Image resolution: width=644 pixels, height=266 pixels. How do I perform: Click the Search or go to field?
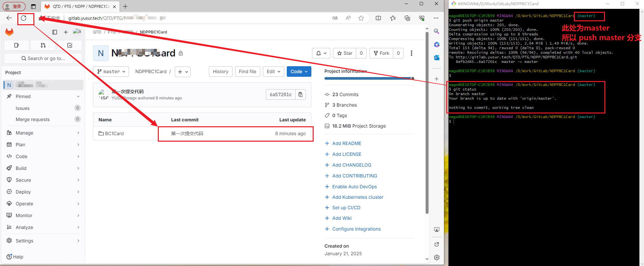click(x=43, y=58)
